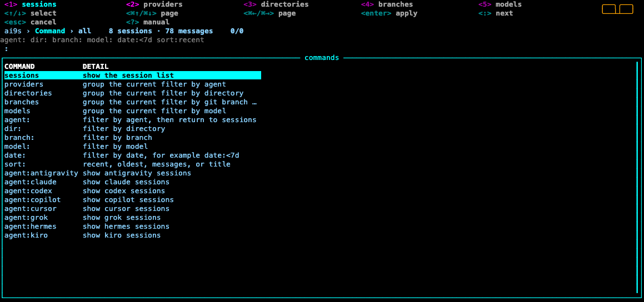Select the 'agent:copilot' command row
Image resolution: width=644 pixels, height=302 pixels.
coord(133,200)
